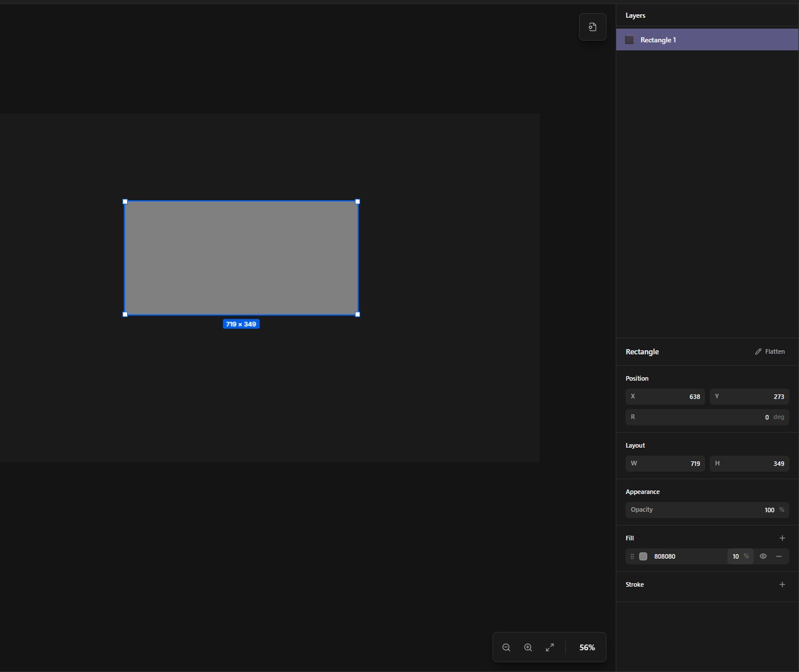Click the Appearance section label
This screenshot has height=672, width=799.
pyautogui.click(x=643, y=492)
